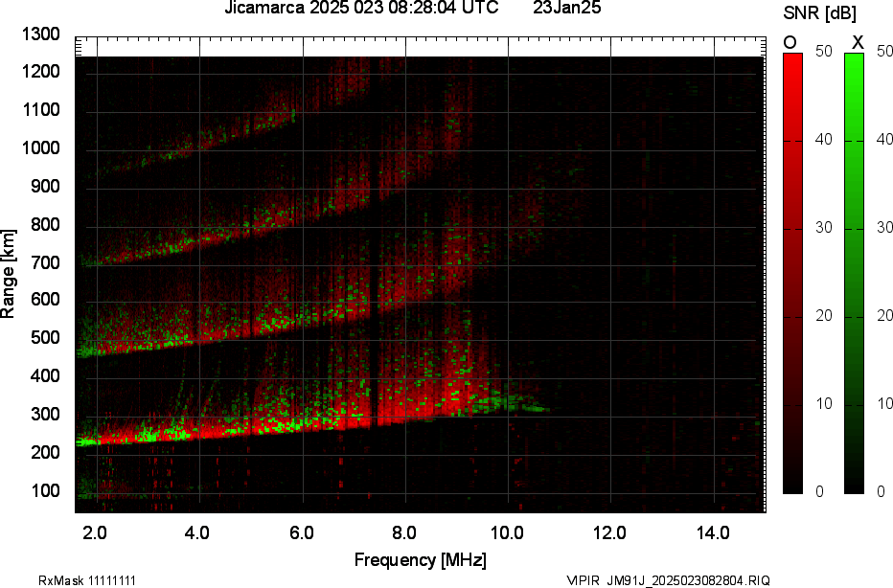Click the 'O' label above red colorbar
The width and height of the screenshot is (893, 588).
[790, 43]
